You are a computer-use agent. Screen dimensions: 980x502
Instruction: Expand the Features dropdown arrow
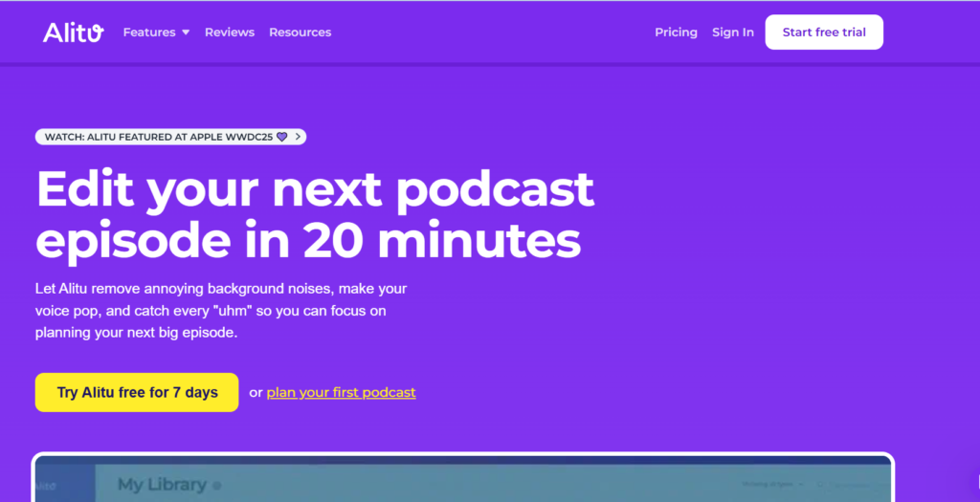[186, 33]
